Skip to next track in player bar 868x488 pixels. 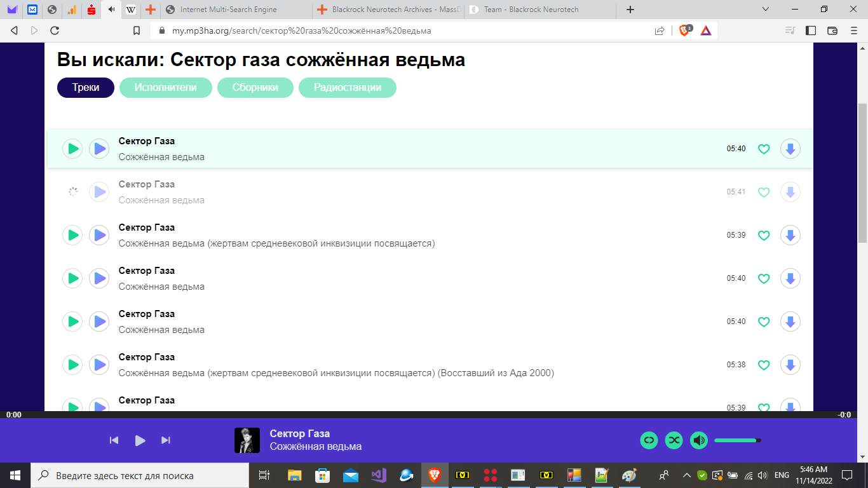coord(166,440)
